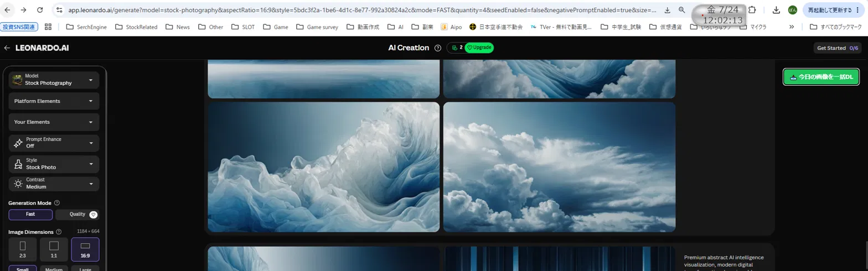Open the AI Creation help question mark

[438, 48]
